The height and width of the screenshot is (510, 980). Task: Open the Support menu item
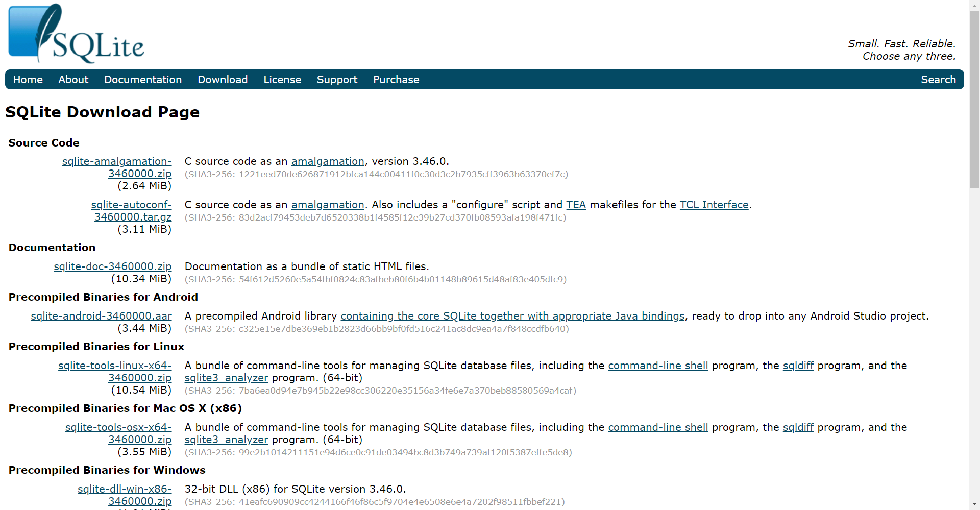(337, 80)
